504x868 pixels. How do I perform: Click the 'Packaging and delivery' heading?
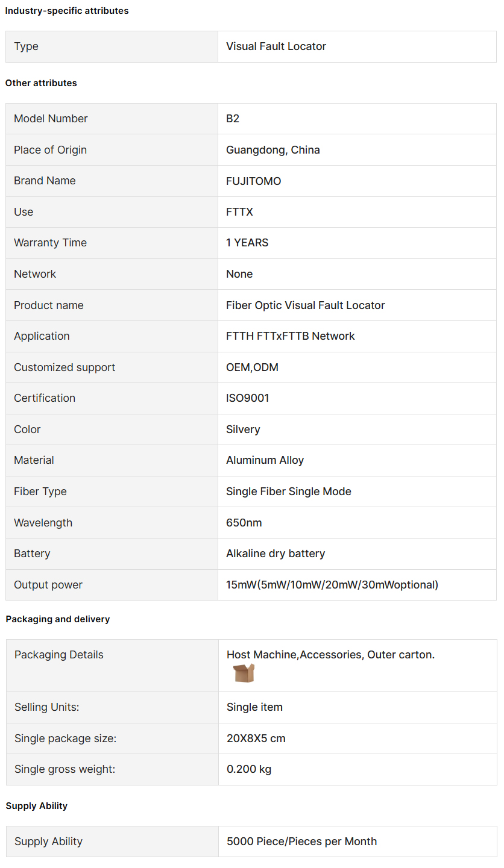[58, 619]
